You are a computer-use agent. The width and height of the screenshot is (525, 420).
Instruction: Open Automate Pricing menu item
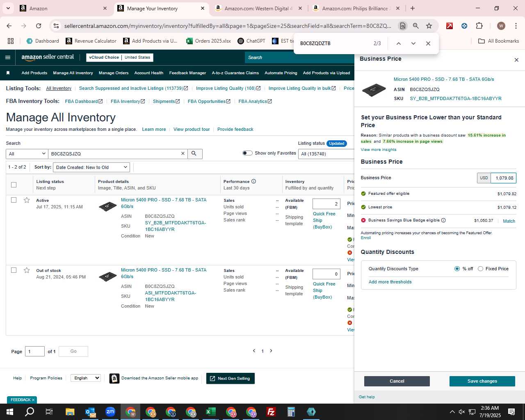tap(281, 73)
